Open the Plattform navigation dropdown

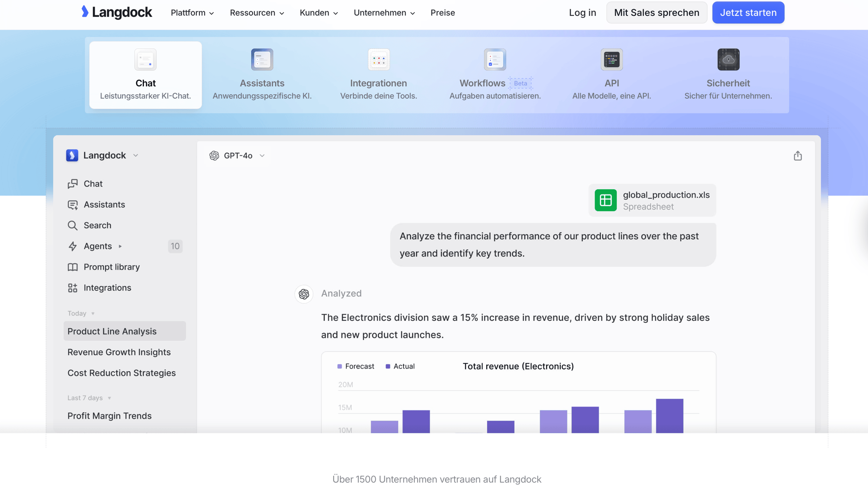(192, 13)
